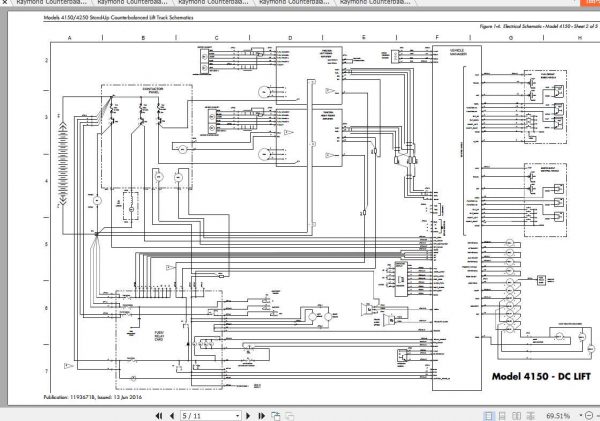Click column letter D on the grid

(x=290, y=38)
